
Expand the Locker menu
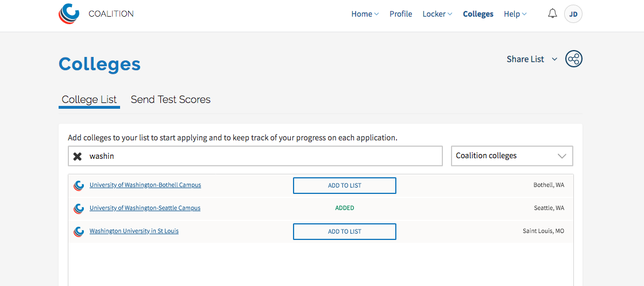point(437,14)
